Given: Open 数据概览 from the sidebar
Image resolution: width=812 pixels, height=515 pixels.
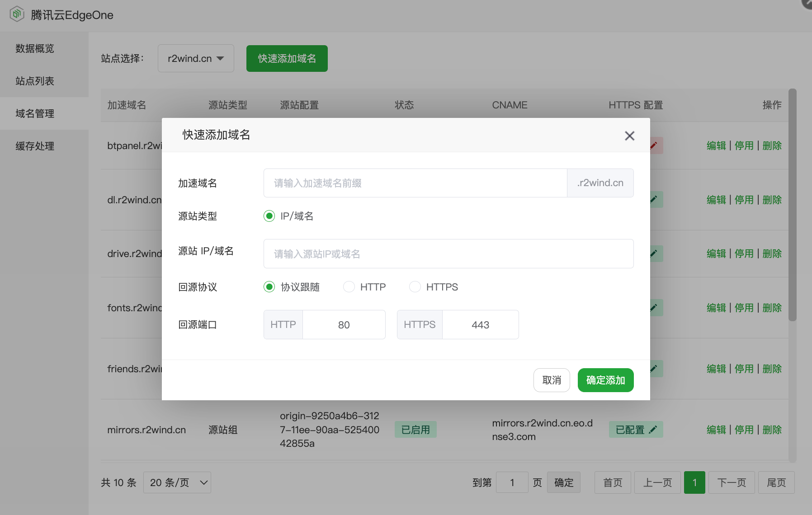Looking at the screenshot, I should click(x=34, y=48).
